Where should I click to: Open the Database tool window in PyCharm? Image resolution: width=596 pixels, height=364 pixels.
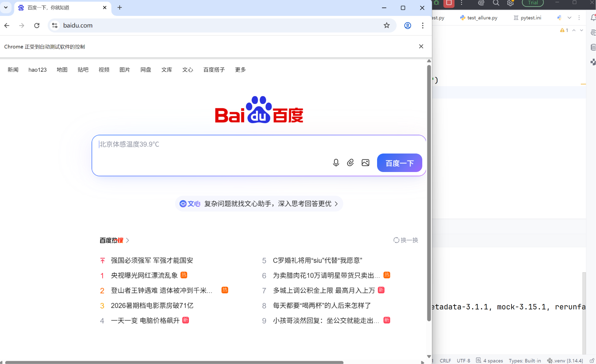point(593,47)
